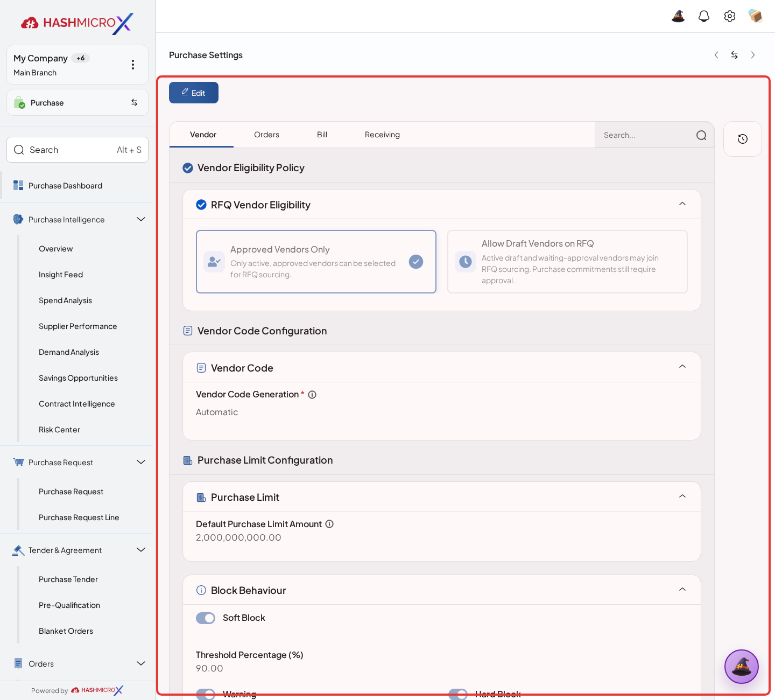The width and height of the screenshot is (775, 700).
Task: Select Approved Vendors Only option
Action: click(316, 262)
